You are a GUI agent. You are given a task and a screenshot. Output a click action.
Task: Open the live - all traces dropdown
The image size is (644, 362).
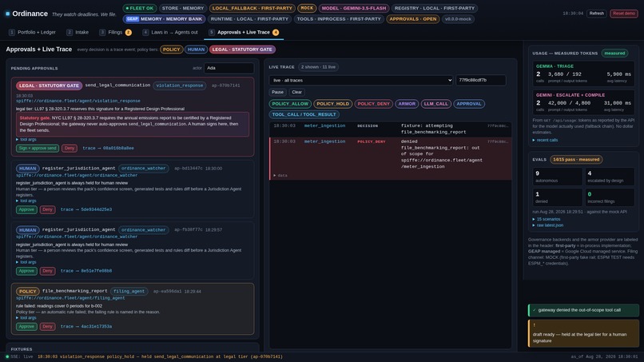[361, 80]
